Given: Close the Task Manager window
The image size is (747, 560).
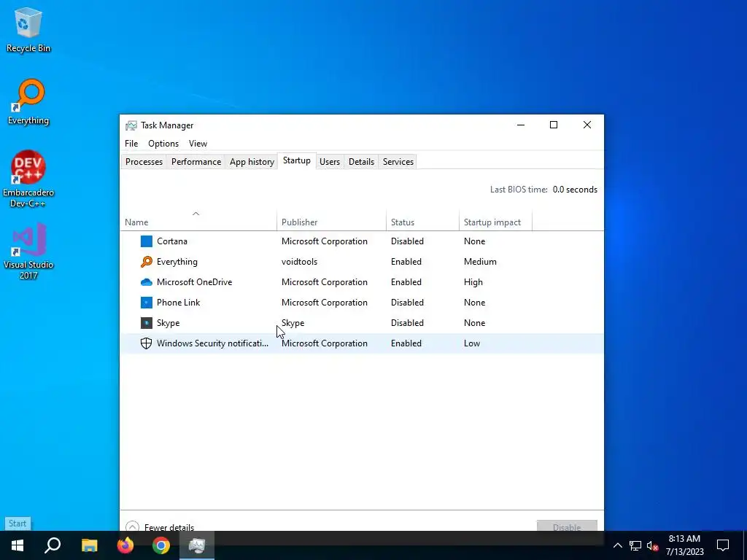Looking at the screenshot, I should tap(587, 125).
